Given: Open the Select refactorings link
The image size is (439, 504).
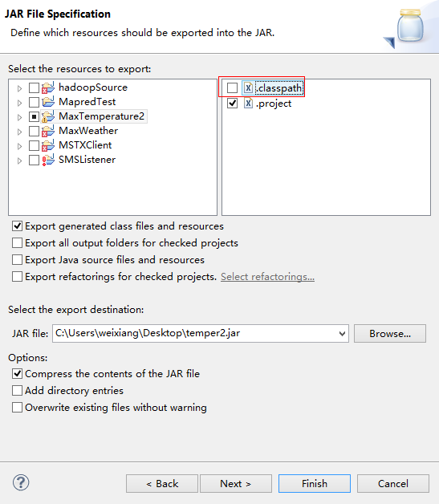Looking at the screenshot, I should [267, 277].
